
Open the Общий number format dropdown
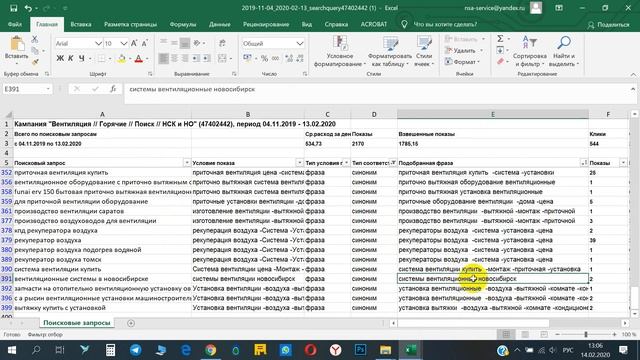click(x=300, y=43)
